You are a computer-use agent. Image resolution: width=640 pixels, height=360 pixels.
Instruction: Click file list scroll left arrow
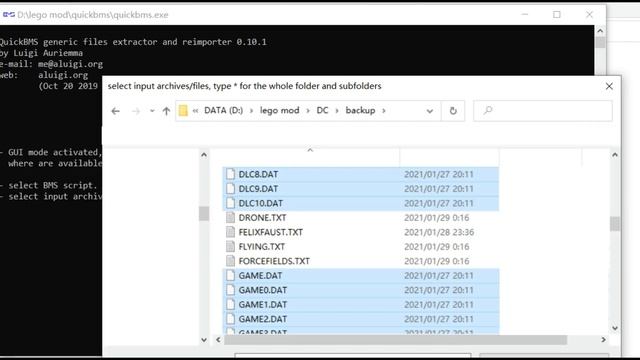(218, 340)
